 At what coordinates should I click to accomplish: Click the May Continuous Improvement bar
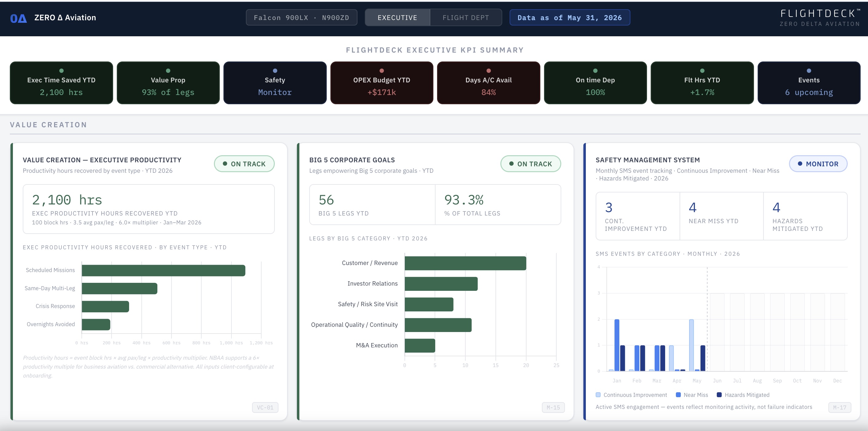[x=692, y=345]
